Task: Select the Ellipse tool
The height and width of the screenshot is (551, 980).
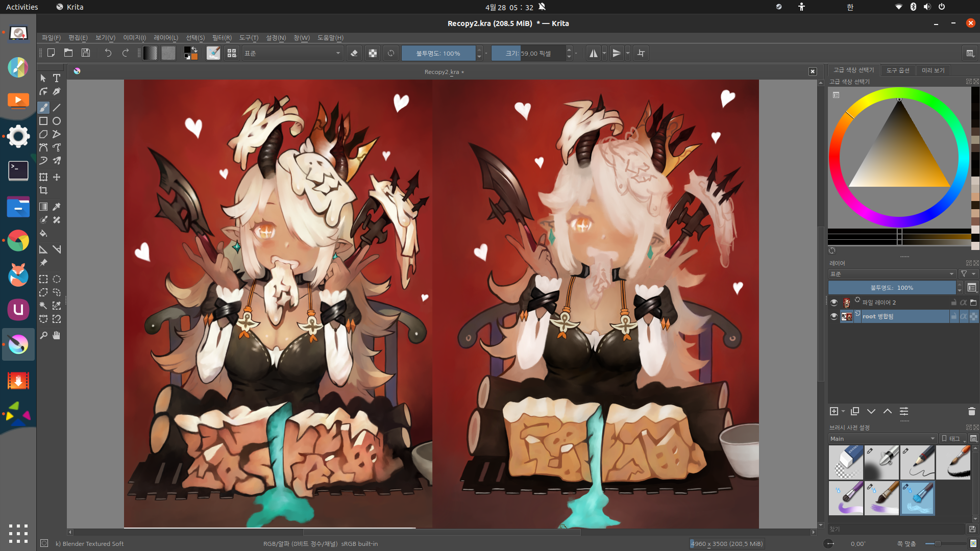Action: pos(57,121)
